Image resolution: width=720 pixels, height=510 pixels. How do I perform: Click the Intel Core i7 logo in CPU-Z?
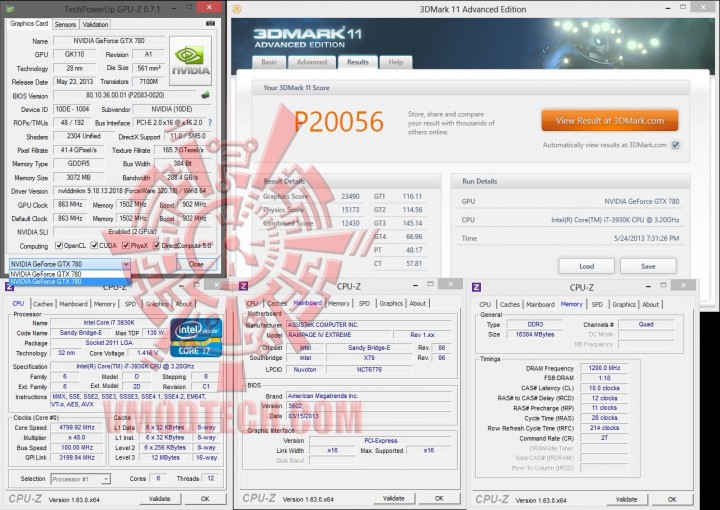196,337
